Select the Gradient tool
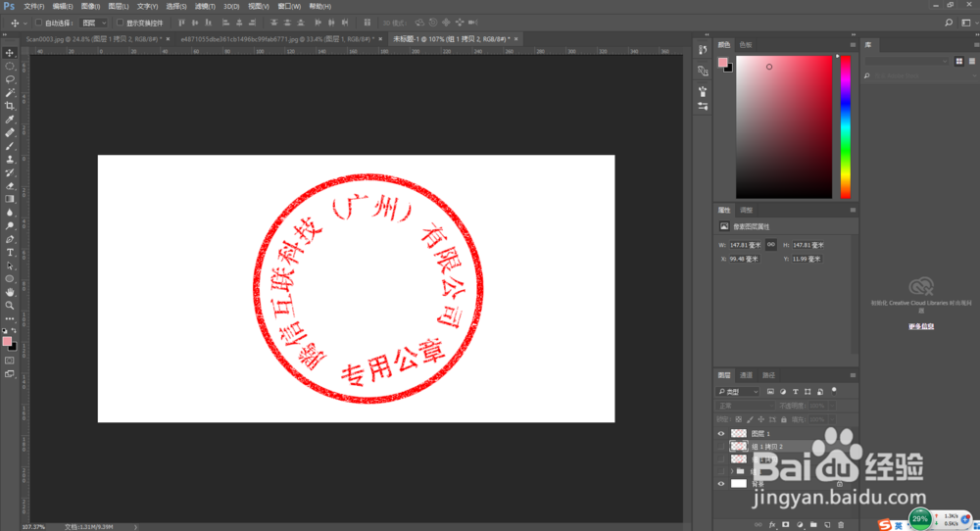980x531 pixels. [10, 199]
